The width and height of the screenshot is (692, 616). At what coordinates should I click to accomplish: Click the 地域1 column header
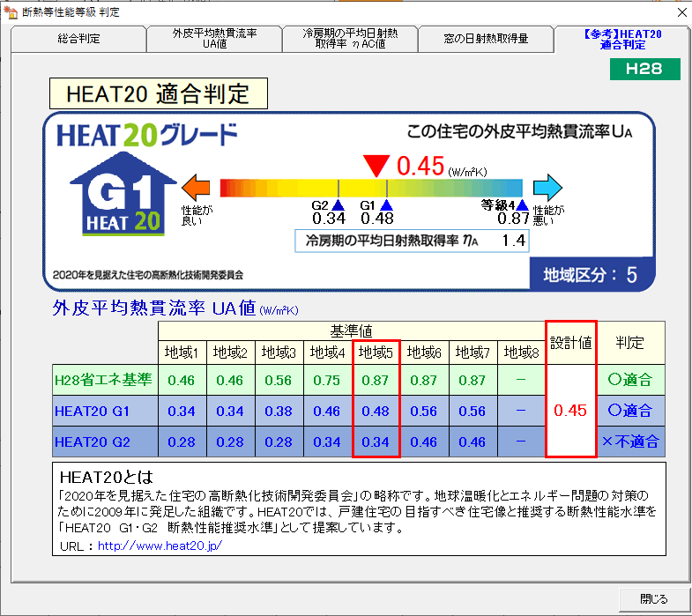pos(182,353)
